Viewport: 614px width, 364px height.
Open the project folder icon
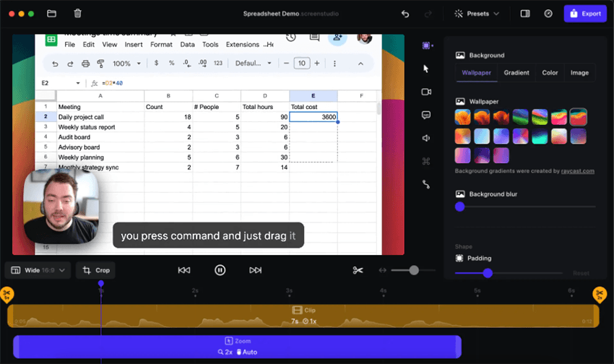pos(51,14)
